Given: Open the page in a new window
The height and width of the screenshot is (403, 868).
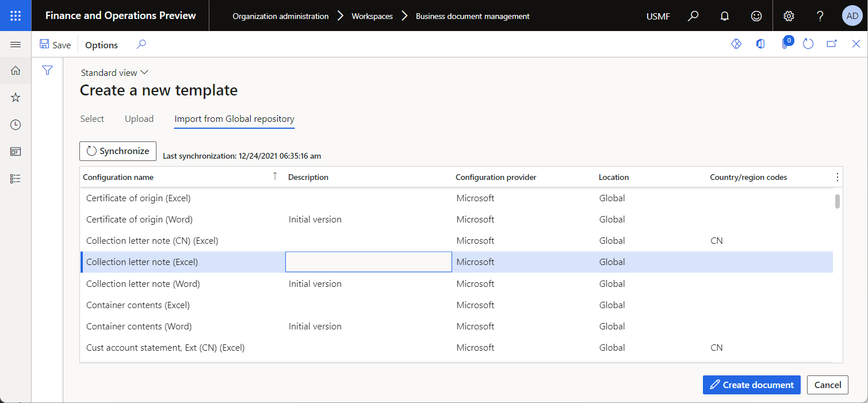Looking at the screenshot, I should tap(832, 44).
